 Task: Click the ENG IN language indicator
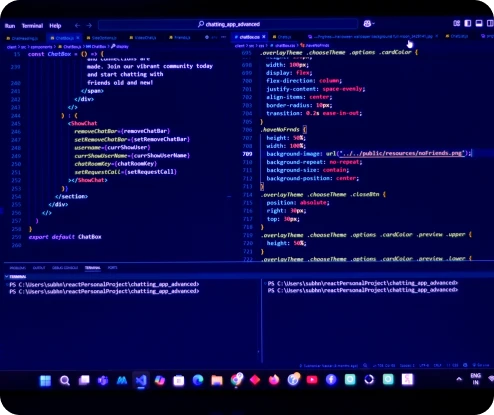point(475,379)
